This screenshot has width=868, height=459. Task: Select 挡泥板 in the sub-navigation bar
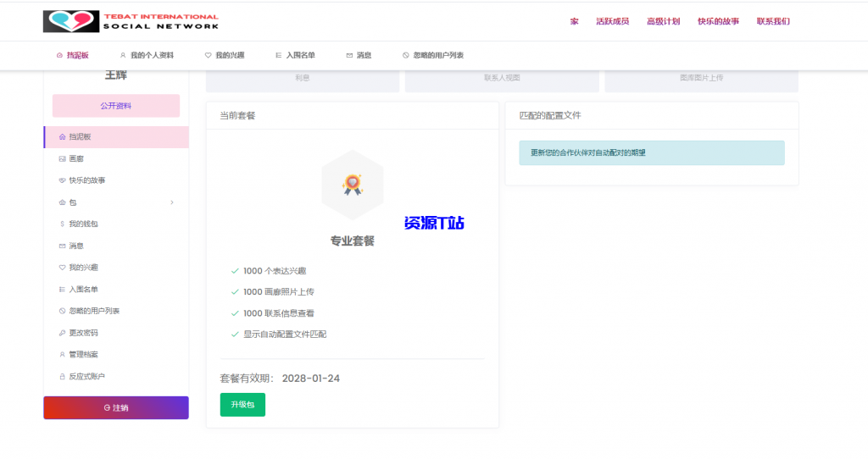(73, 55)
